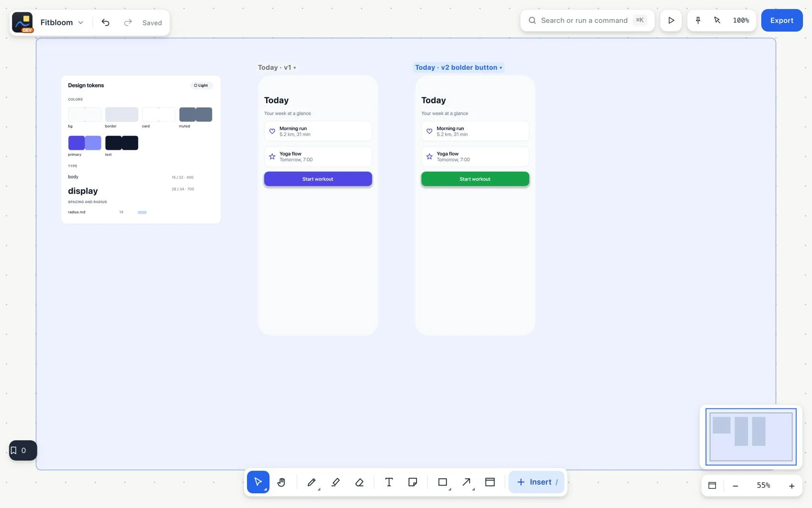Image resolution: width=812 pixels, height=508 pixels.
Task: Select the pointer (select) tool
Action: pos(258,482)
